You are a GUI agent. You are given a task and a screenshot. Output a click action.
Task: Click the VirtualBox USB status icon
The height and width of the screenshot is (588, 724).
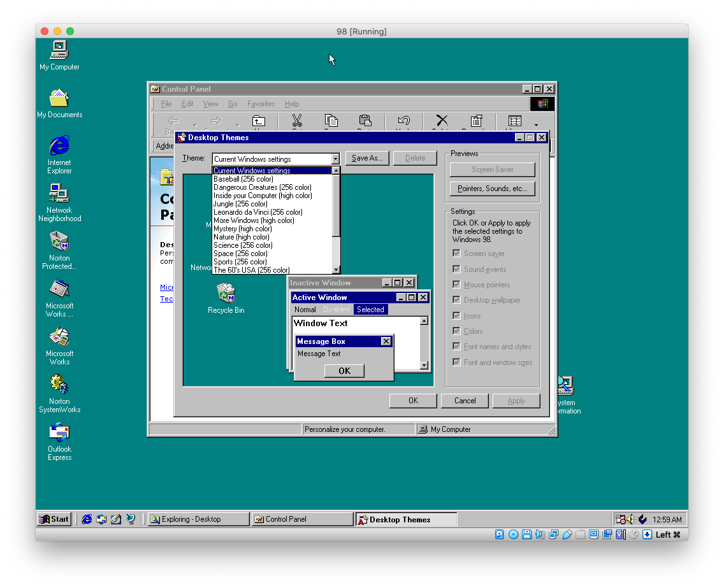point(567,534)
